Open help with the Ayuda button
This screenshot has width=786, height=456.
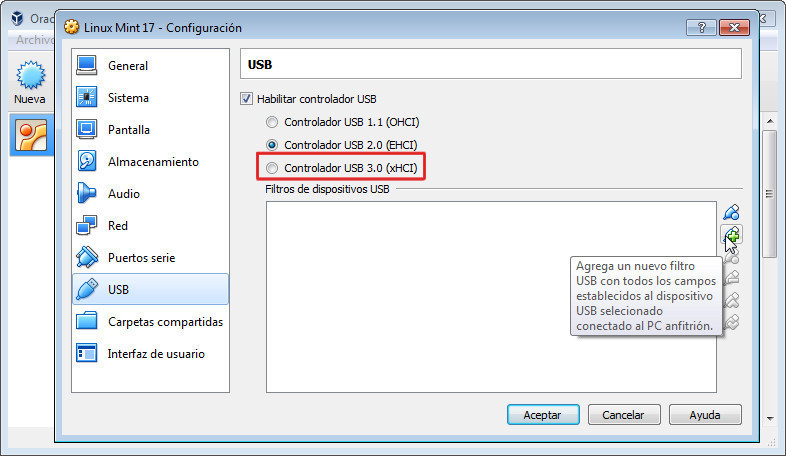click(705, 414)
